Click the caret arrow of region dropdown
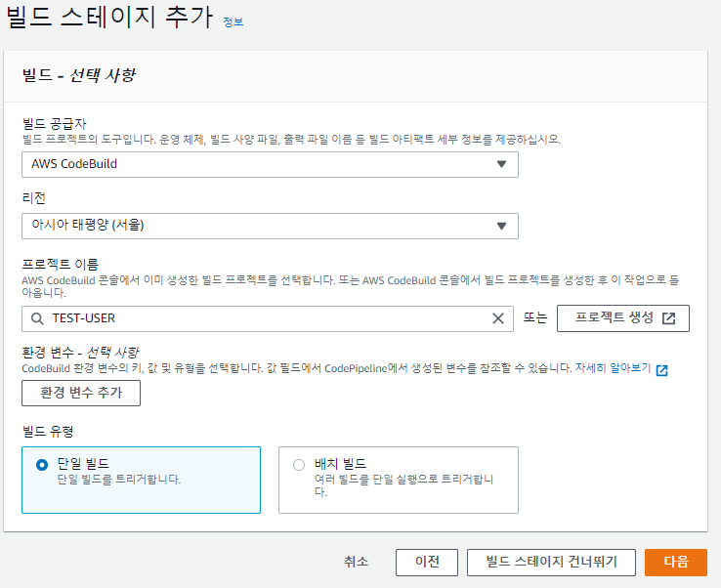The height and width of the screenshot is (588, 721). pyautogui.click(x=501, y=226)
